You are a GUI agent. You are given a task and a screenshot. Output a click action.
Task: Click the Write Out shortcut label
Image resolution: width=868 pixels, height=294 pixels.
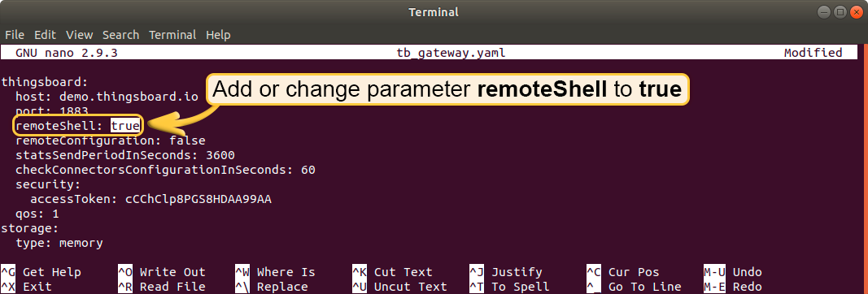click(172, 272)
